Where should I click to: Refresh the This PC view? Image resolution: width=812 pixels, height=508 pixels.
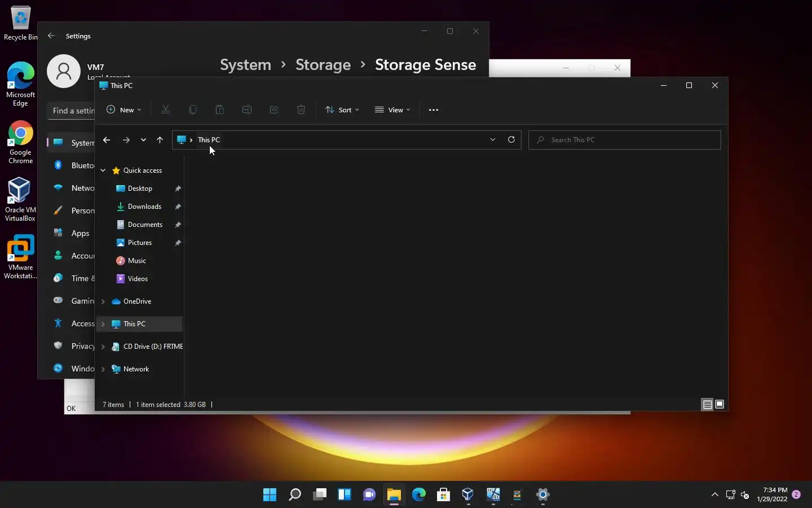point(511,140)
